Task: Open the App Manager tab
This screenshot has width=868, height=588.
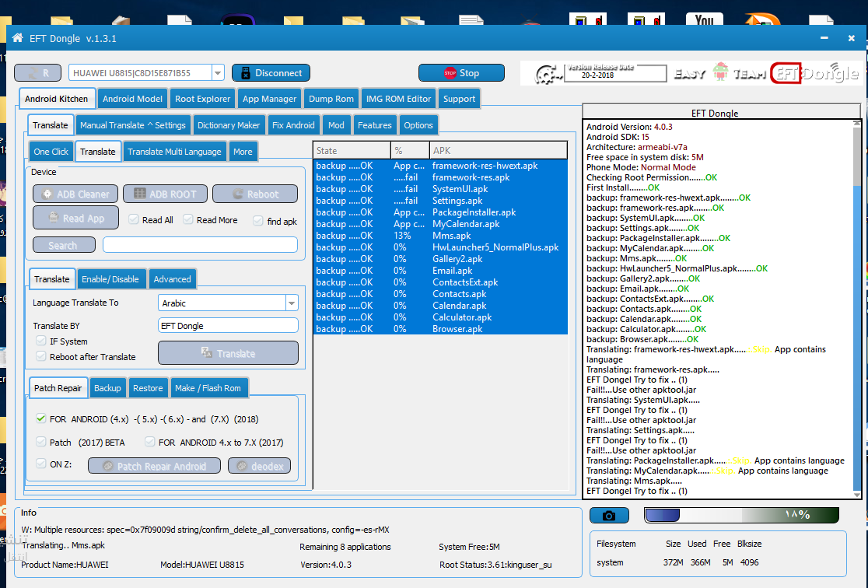Action: 270,99
